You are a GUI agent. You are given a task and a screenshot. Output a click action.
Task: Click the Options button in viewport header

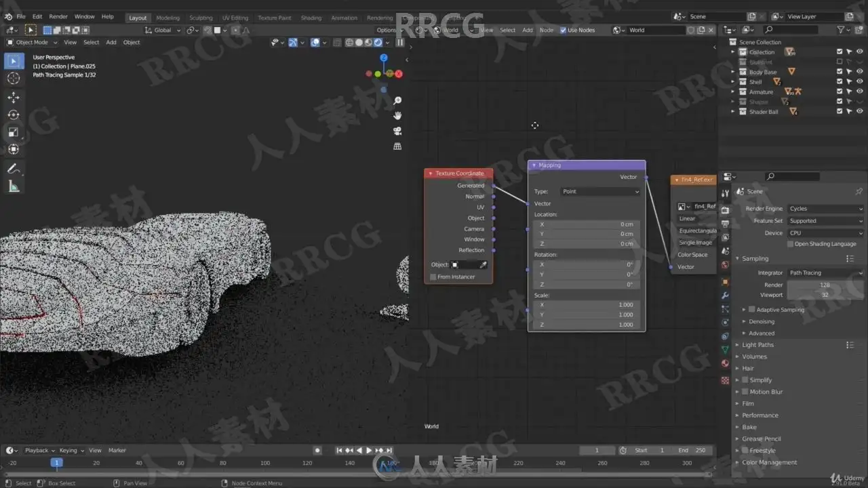pyautogui.click(x=389, y=30)
